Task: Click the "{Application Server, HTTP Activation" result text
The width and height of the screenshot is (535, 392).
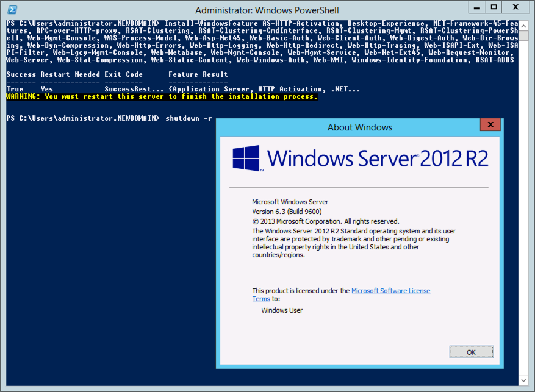Action: click(x=245, y=89)
